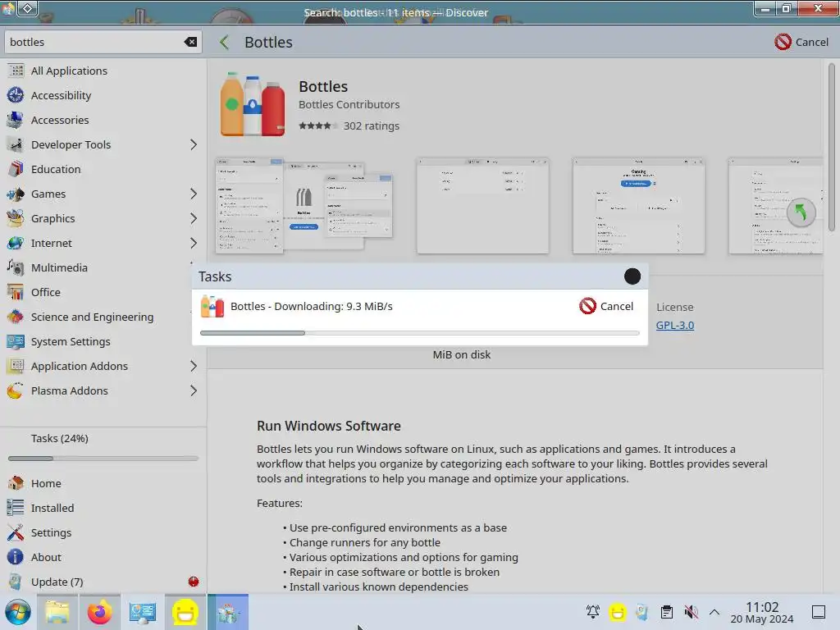This screenshot has height=630, width=840.
Task: Open the file manager in taskbar
Action: pos(57,612)
